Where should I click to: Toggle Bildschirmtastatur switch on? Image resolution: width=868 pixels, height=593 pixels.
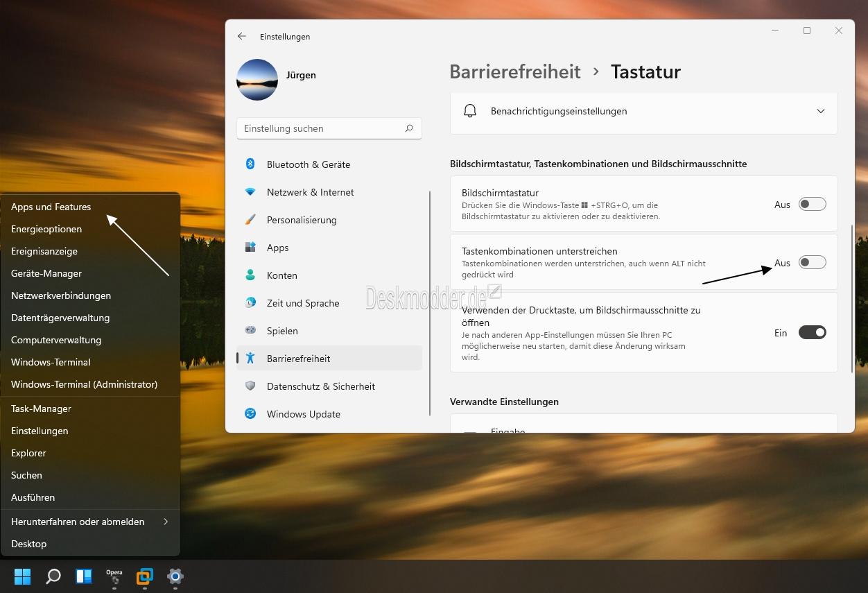click(812, 204)
